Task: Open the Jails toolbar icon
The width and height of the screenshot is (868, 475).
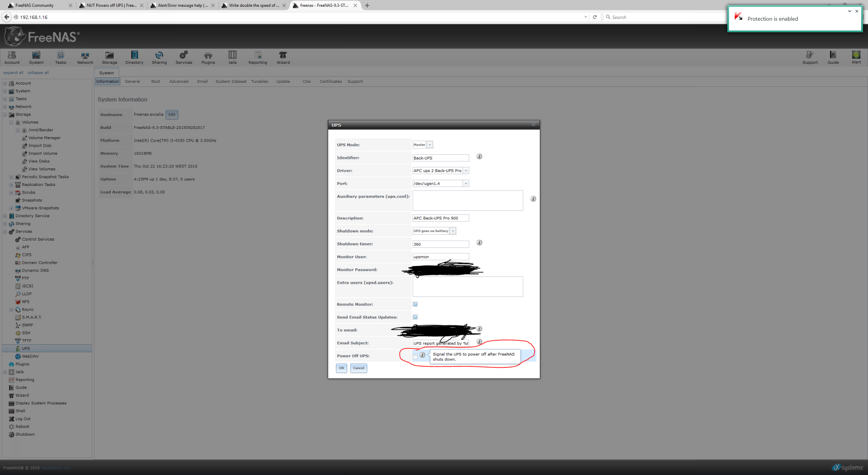Action: pyautogui.click(x=232, y=57)
